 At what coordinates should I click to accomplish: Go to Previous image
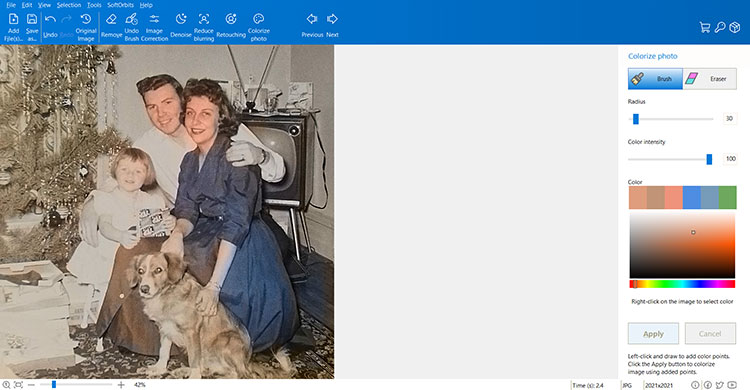point(312,26)
